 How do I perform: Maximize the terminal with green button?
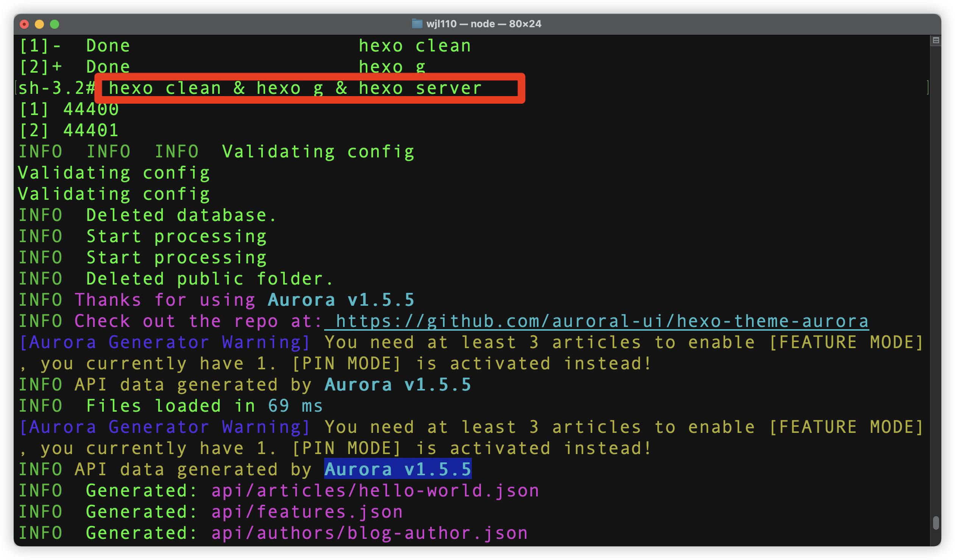pyautogui.click(x=55, y=24)
